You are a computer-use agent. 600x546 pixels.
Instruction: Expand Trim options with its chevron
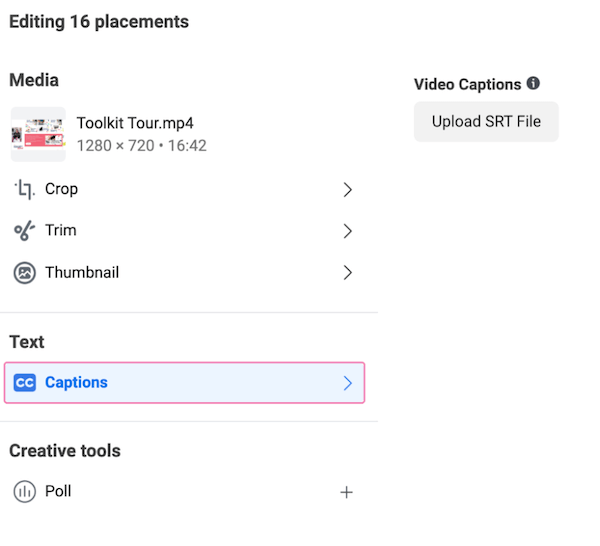click(x=347, y=231)
